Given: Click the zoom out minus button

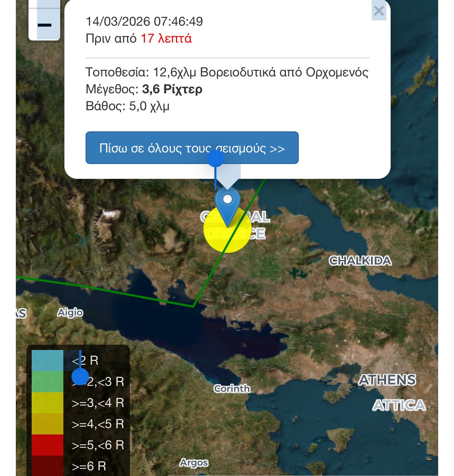Looking at the screenshot, I should pyautogui.click(x=44, y=25).
